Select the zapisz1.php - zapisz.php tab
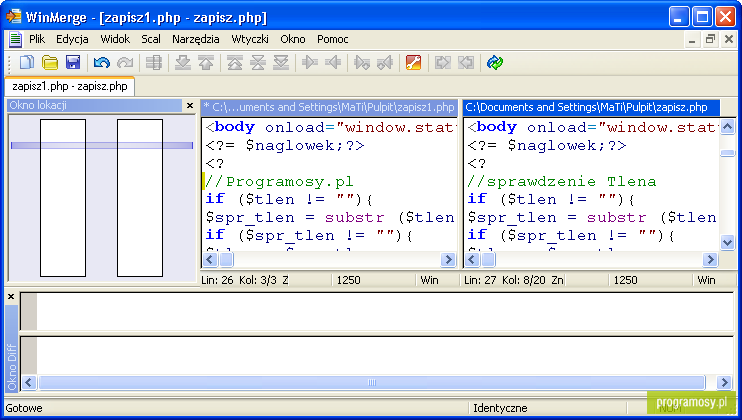The width and height of the screenshot is (742, 420). coord(70,86)
